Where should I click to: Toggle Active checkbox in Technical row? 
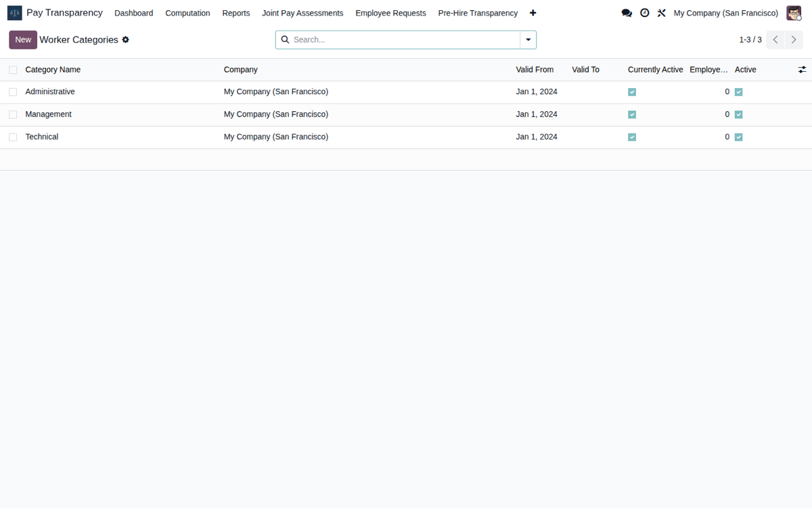point(739,137)
